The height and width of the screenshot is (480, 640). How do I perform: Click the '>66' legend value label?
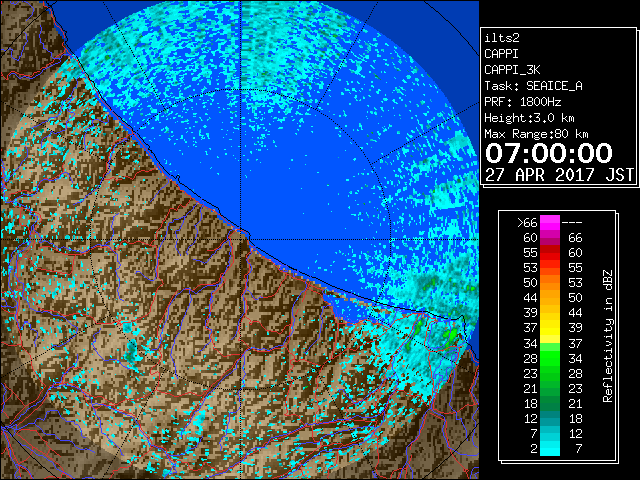coord(527,223)
